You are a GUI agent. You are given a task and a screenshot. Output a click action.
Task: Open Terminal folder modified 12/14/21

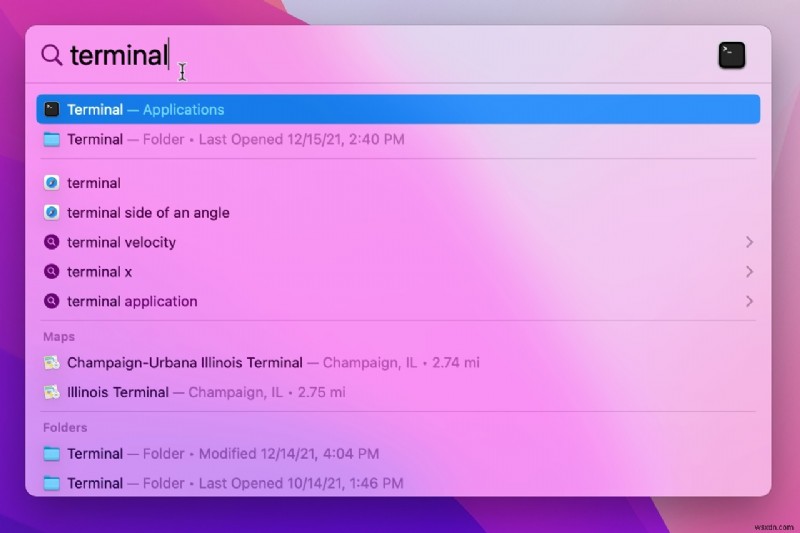[398, 453]
